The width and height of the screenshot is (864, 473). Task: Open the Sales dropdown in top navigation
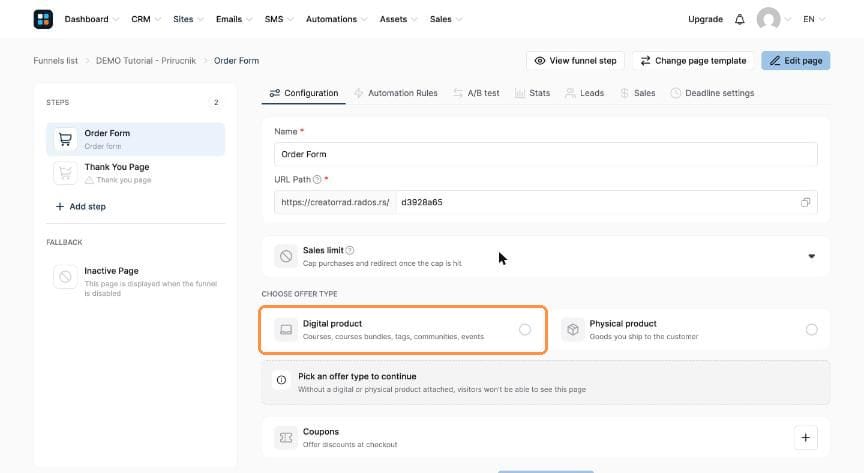(445, 19)
